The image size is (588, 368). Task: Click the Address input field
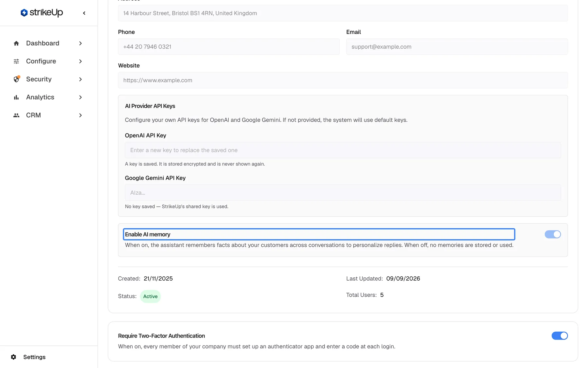[343, 13]
